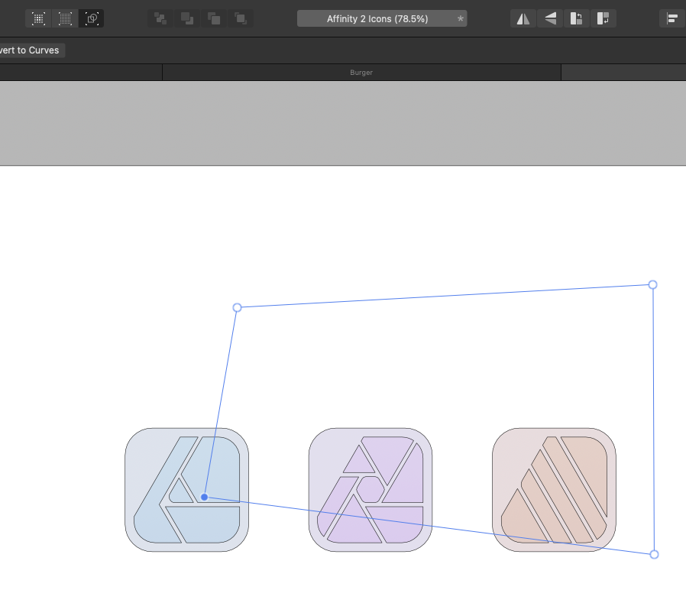The width and height of the screenshot is (686, 616).
Task: Select the blue Affinity Designer icon artwork
Action: pyautogui.click(x=187, y=489)
